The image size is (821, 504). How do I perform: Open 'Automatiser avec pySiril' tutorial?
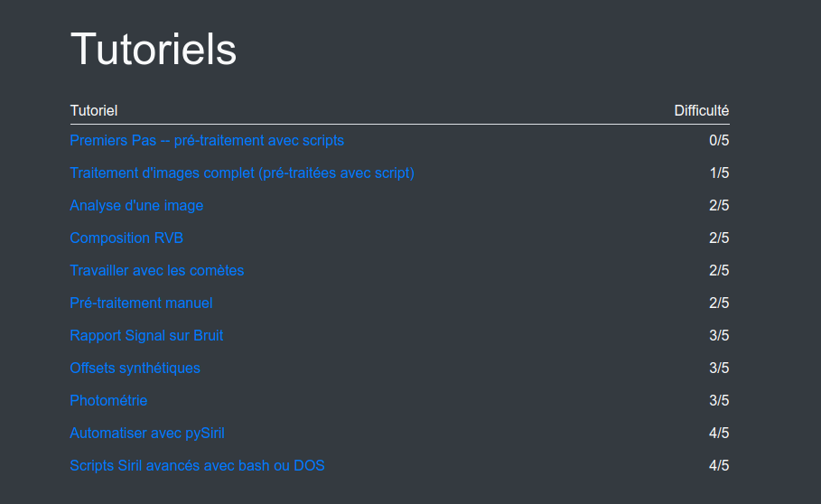147,434
